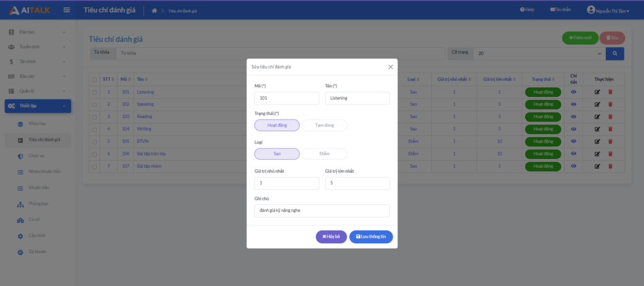Expand the Đào tạo sidebar menu
Screen dimensions: 644x286
point(37,31)
